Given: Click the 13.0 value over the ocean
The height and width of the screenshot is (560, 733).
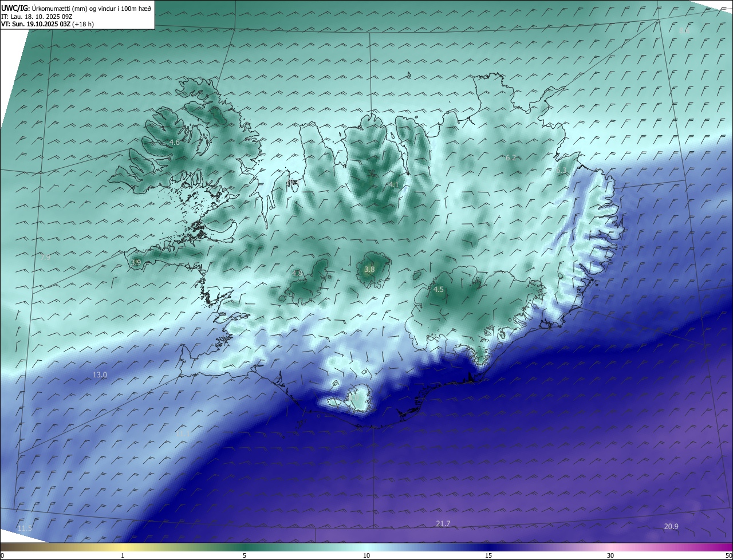Looking at the screenshot, I should point(100,374).
